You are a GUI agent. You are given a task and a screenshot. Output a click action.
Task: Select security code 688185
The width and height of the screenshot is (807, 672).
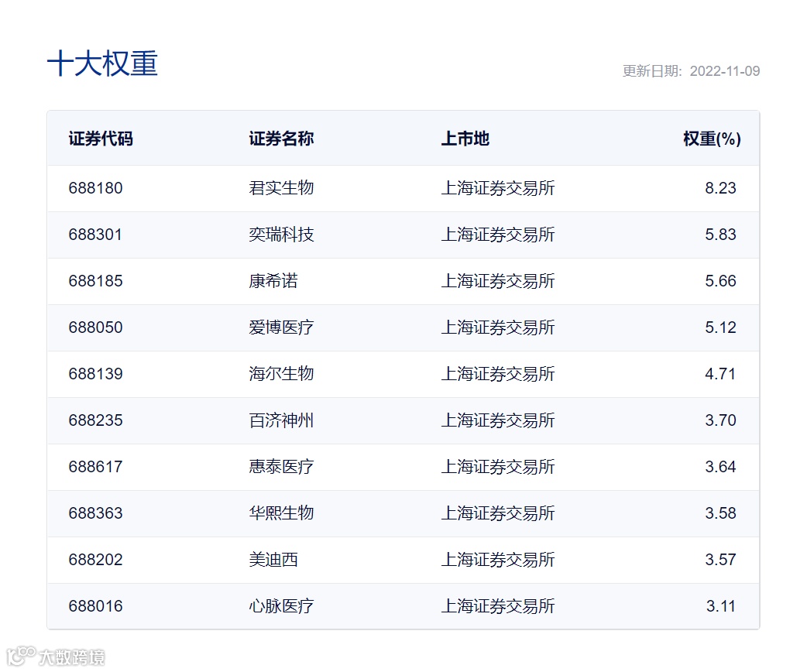click(96, 281)
